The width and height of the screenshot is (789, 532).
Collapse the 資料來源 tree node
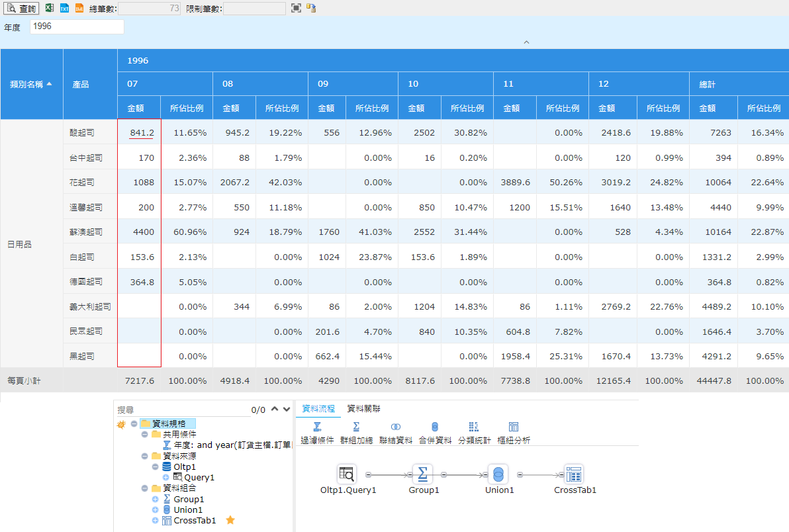pos(144,456)
